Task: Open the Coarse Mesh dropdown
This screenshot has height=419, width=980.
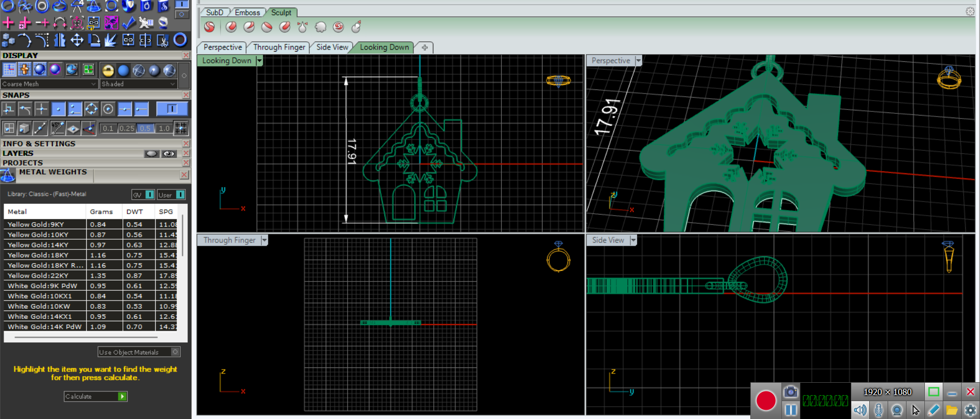Action: tap(49, 84)
